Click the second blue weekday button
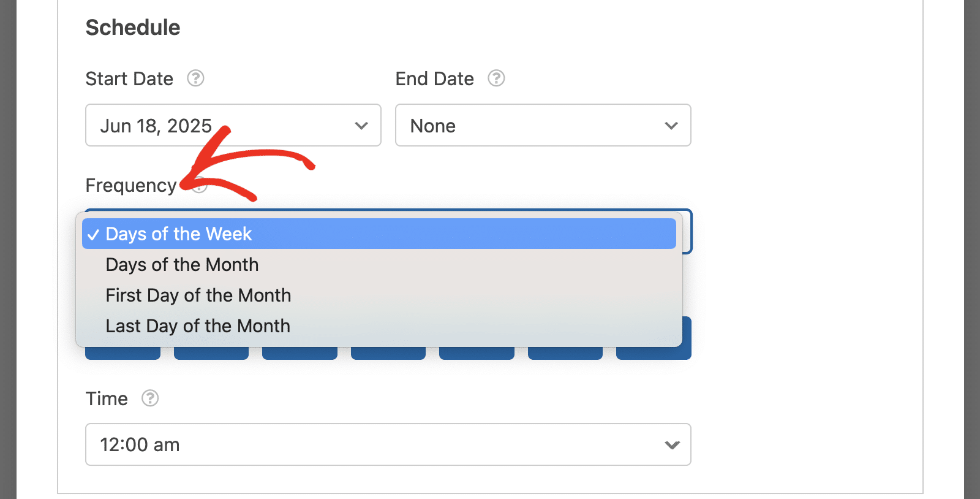This screenshot has height=499, width=980. [211, 353]
